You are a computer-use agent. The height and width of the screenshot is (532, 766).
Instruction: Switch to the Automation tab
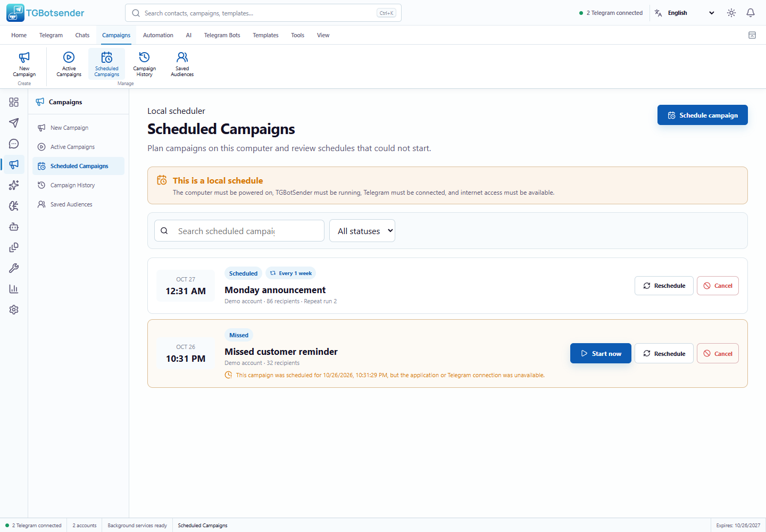point(158,35)
